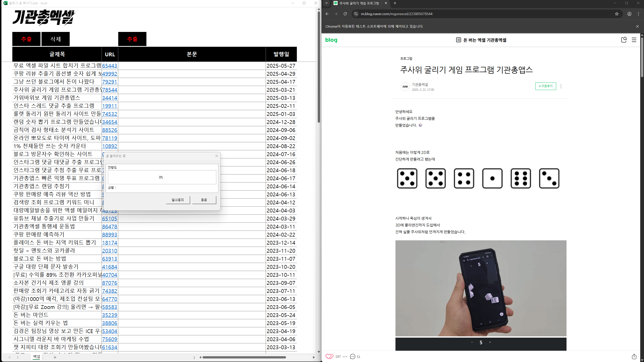Click the blog hamburger menu icon
Screen dimensions: 644x362
point(634,40)
